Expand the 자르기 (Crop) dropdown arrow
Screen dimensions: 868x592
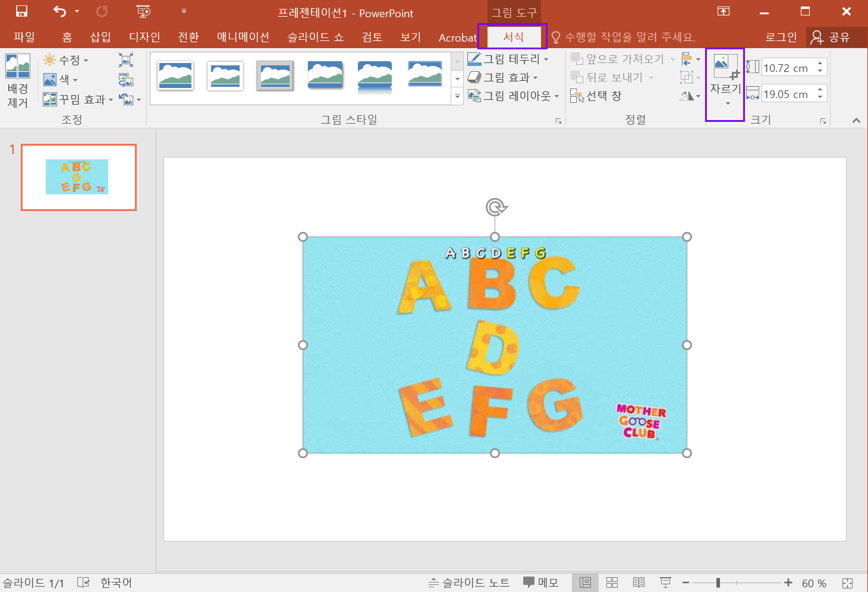click(728, 103)
